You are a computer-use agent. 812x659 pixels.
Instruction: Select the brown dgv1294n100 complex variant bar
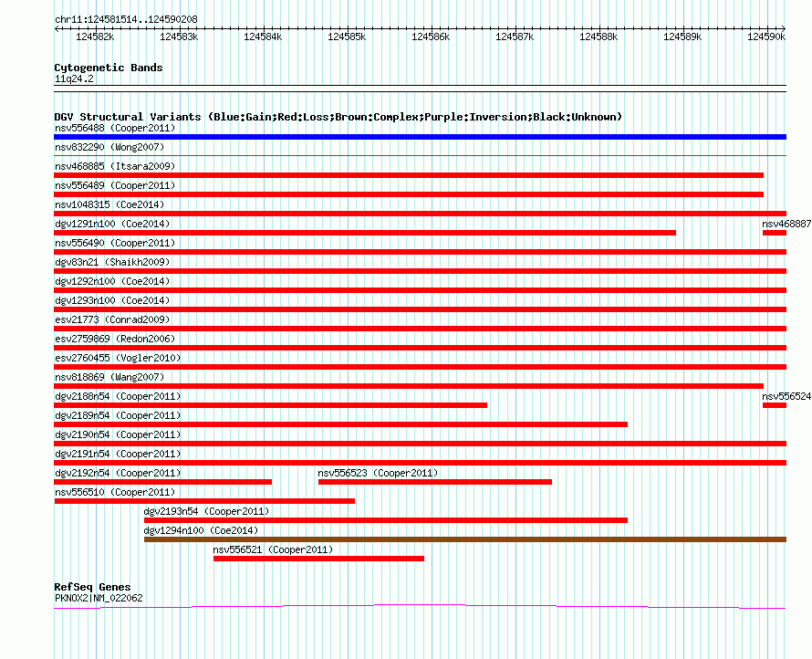[x=465, y=539]
